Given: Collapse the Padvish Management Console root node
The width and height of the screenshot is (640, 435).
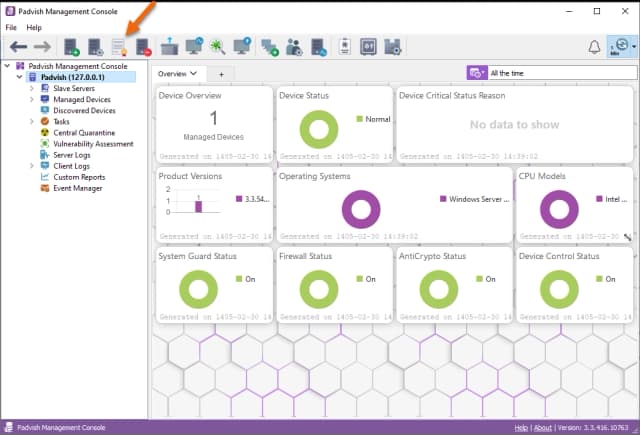Looking at the screenshot, I should coord(7,65).
